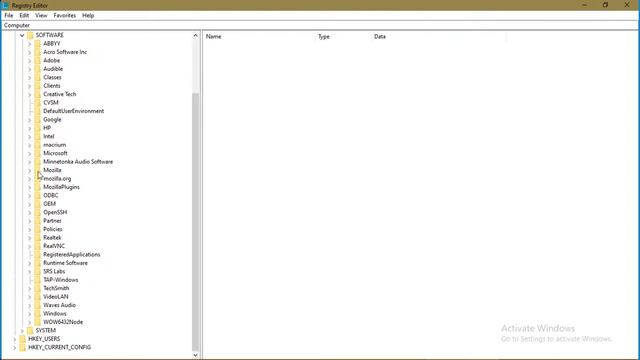Click the SOFTWARE folder icon
Viewport: 640px width, 360px height.
pos(30,35)
